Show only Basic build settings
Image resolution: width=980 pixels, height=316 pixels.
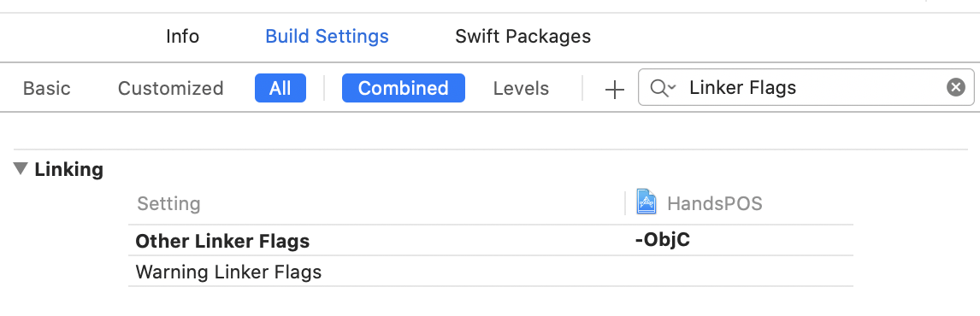47,88
